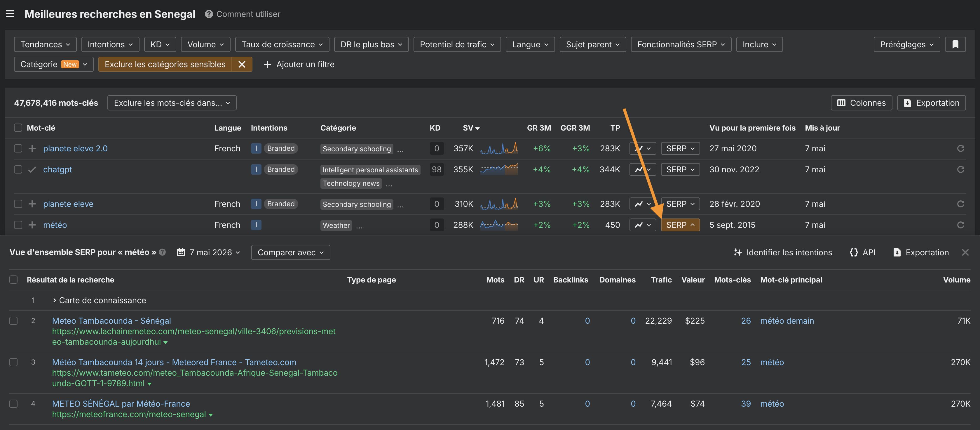Click 'Ajouter un filtre' plus button
The height and width of the screenshot is (430, 980).
tap(299, 64)
